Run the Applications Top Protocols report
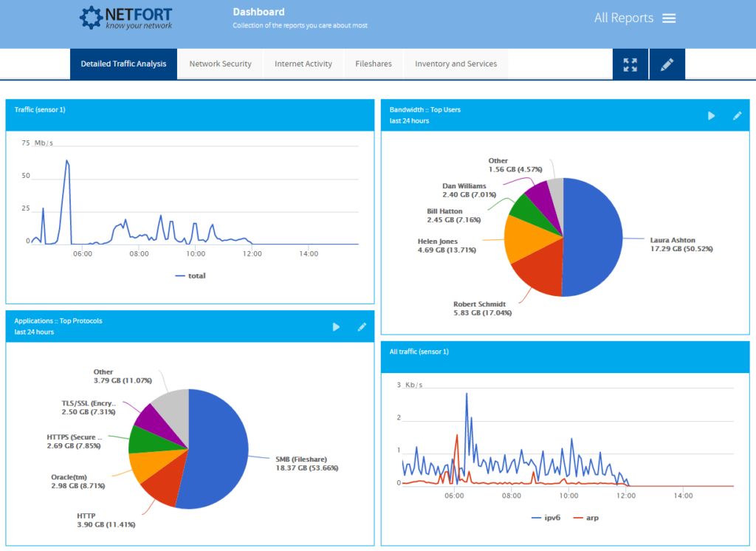This screenshot has height=551, width=756. [336, 326]
